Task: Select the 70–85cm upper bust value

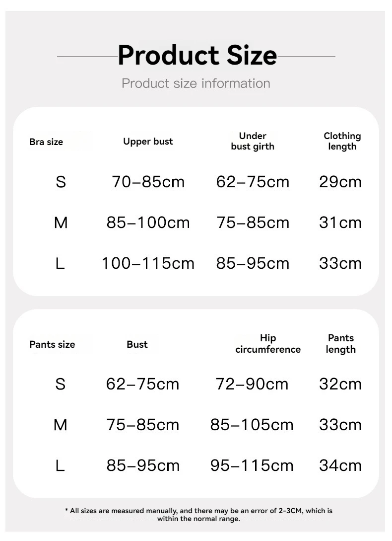Action: pyautogui.click(x=148, y=182)
